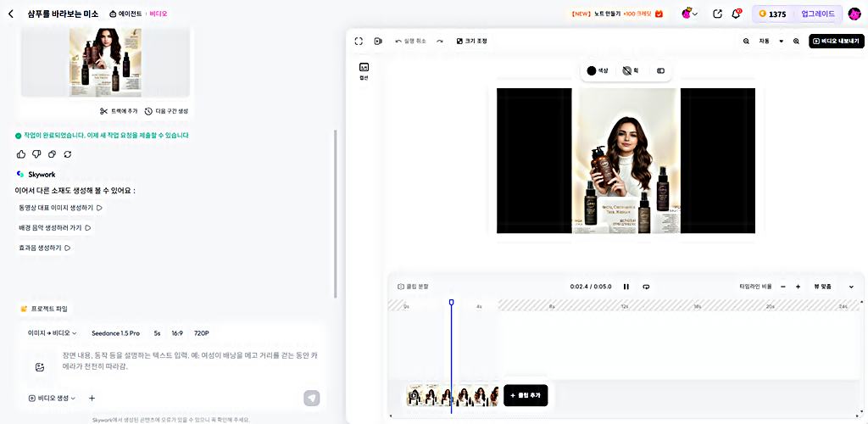
Task: Click the image upload icon beside the prompt
Action: click(x=39, y=367)
